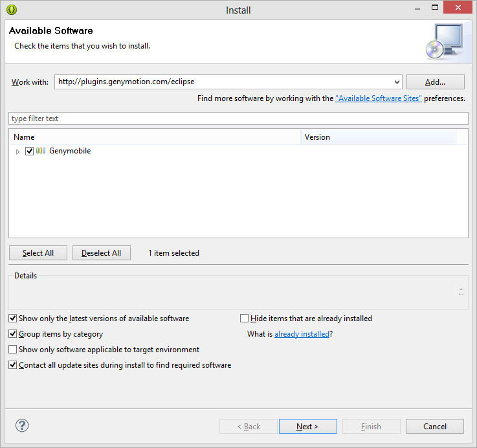The height and width of the screenshot is (448, 477).
Task: Click the 1 item selected text
Action: (x=173, y=253)
